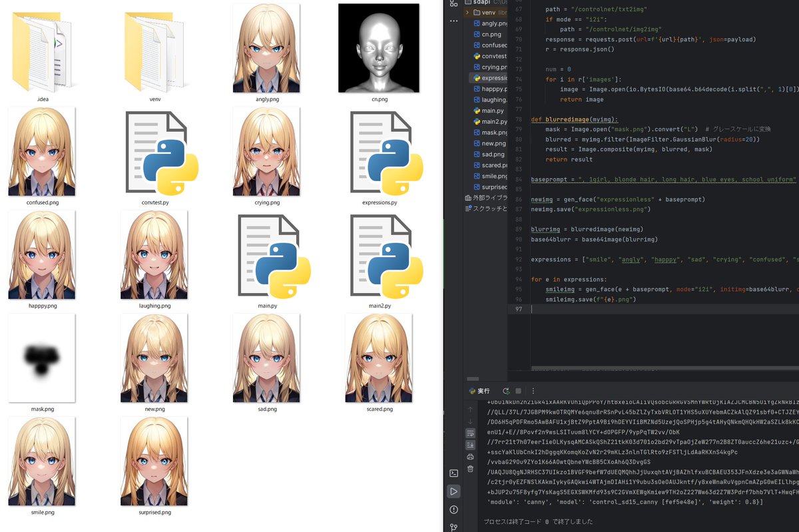Select main.py in the PyCharm project tree

(489, 111)
